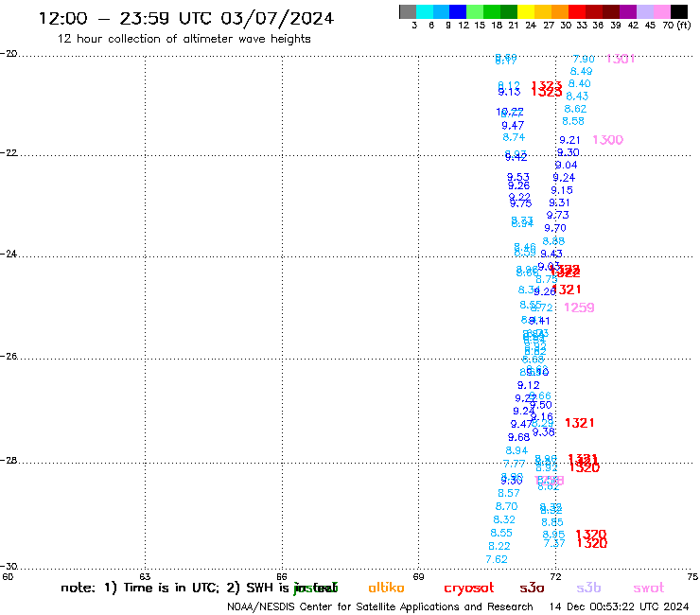
Task: Click the longitude axis label '63'
Action: coord(145,576)
